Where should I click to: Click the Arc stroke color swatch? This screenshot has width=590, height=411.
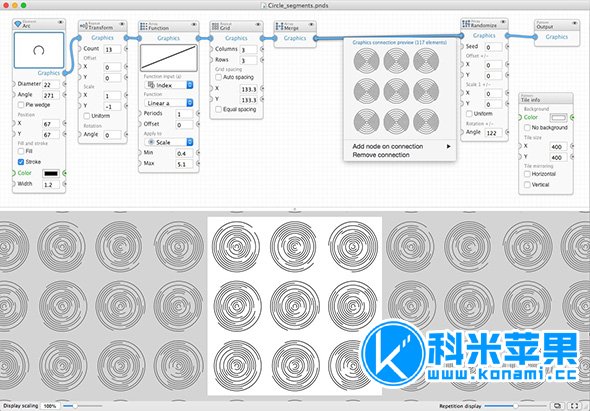(x=51, y=174)
